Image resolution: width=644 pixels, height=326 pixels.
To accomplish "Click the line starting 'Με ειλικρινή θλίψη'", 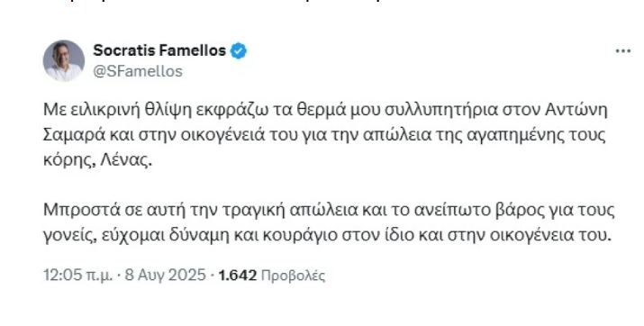I will click(x=325, y=111).
